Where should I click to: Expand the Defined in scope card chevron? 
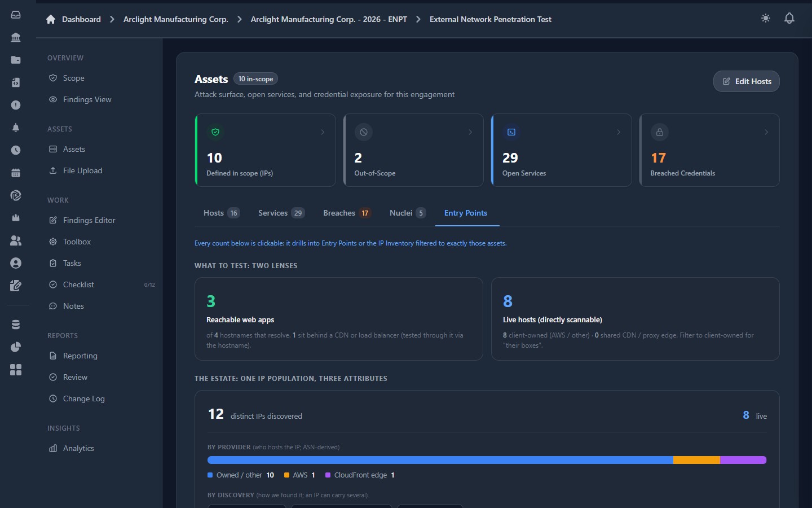click(323, 132)
